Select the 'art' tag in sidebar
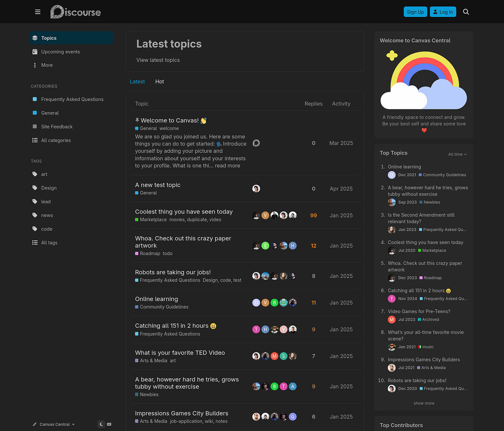 pyautogui.click(x=44, y=174)
